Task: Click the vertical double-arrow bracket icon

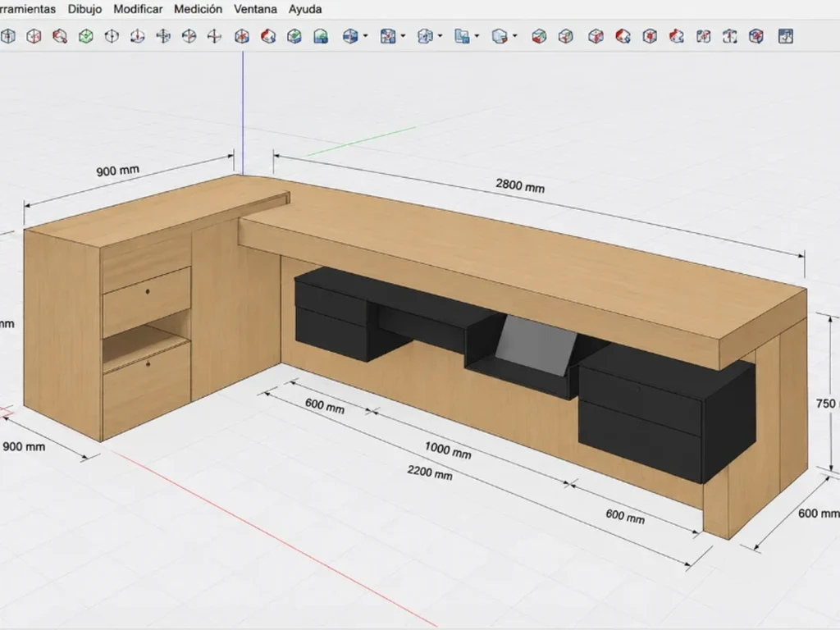Action: click(x=729, y=36)
